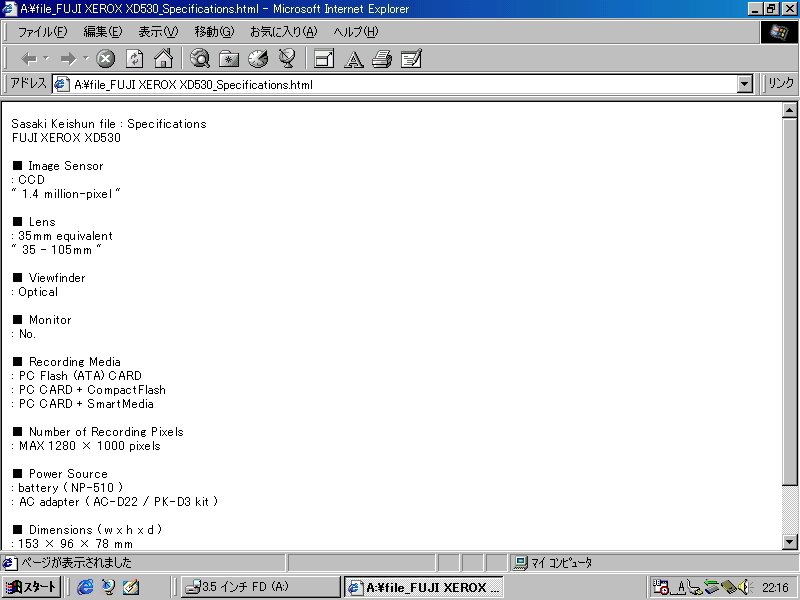
Task: Open the お気に入り(A) menu
Action: pyautogui.click(x=284, y=32)
